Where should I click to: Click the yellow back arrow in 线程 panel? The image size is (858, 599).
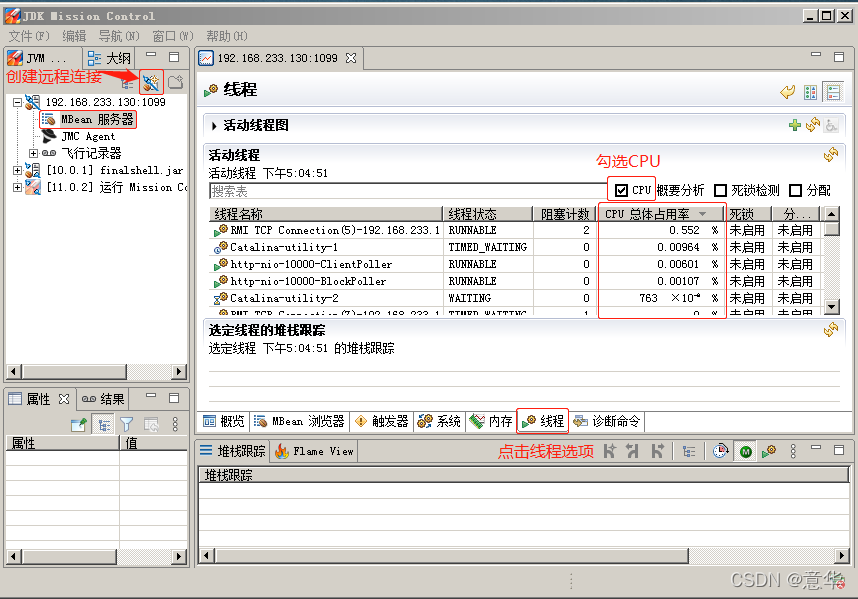[788, 91]
